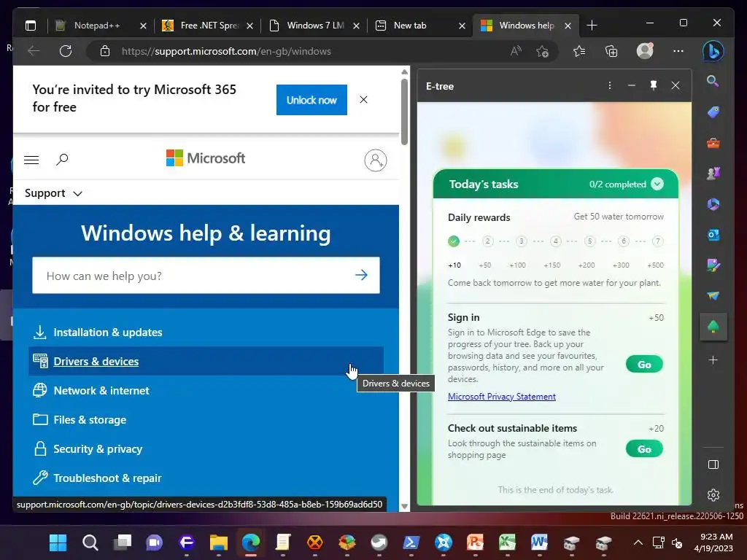Open the Edge tab actions menu icon

(x=31, y=26)
